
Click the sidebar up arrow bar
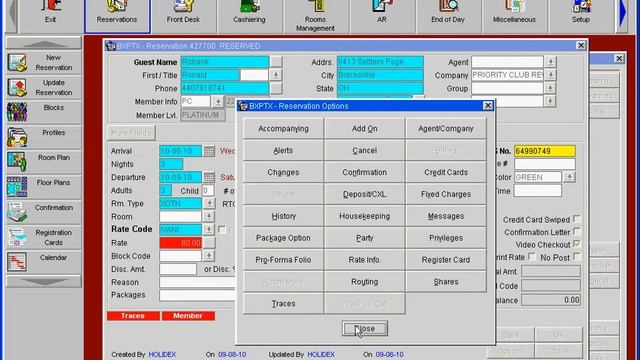[x=44, y=43]
